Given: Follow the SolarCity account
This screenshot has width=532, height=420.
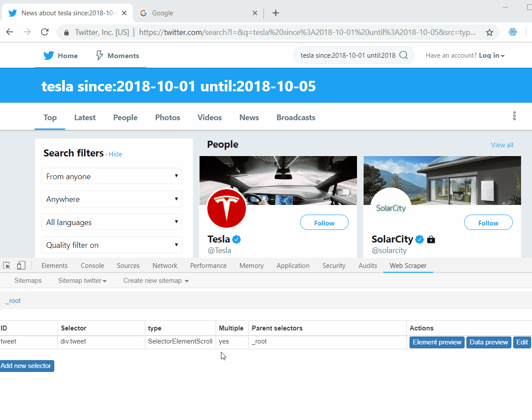Looking at the screenshot, I should click(x=488, y=222).
